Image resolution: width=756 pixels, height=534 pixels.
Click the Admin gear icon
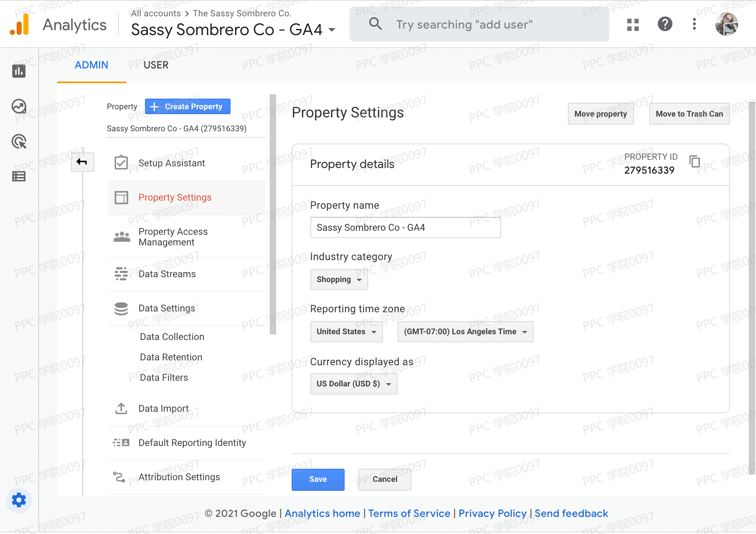[19, 500]
